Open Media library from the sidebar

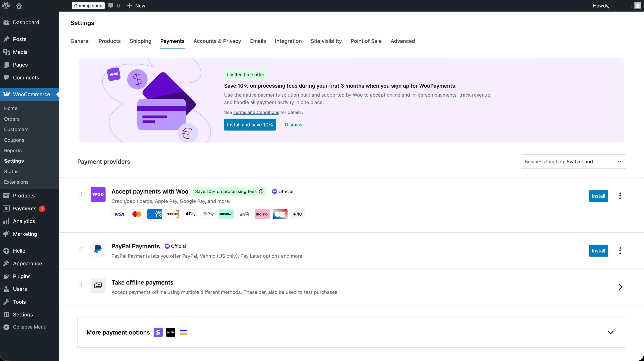(7, 52)
